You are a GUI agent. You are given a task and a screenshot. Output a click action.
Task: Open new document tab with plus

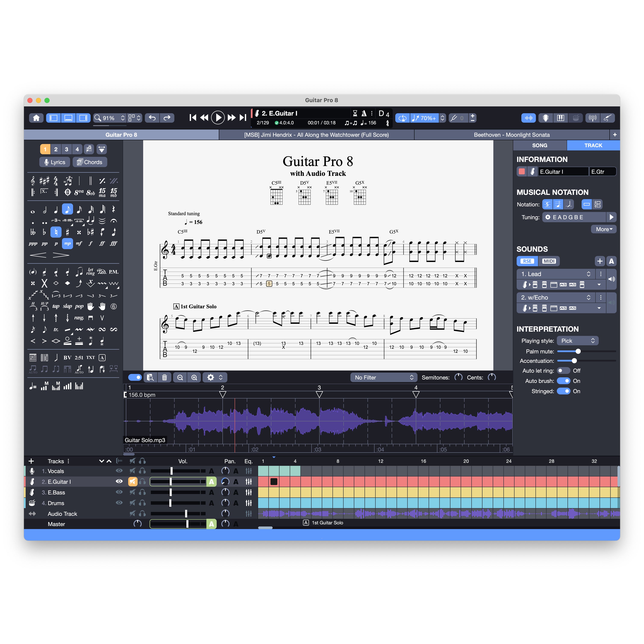(x=615, y=135)
